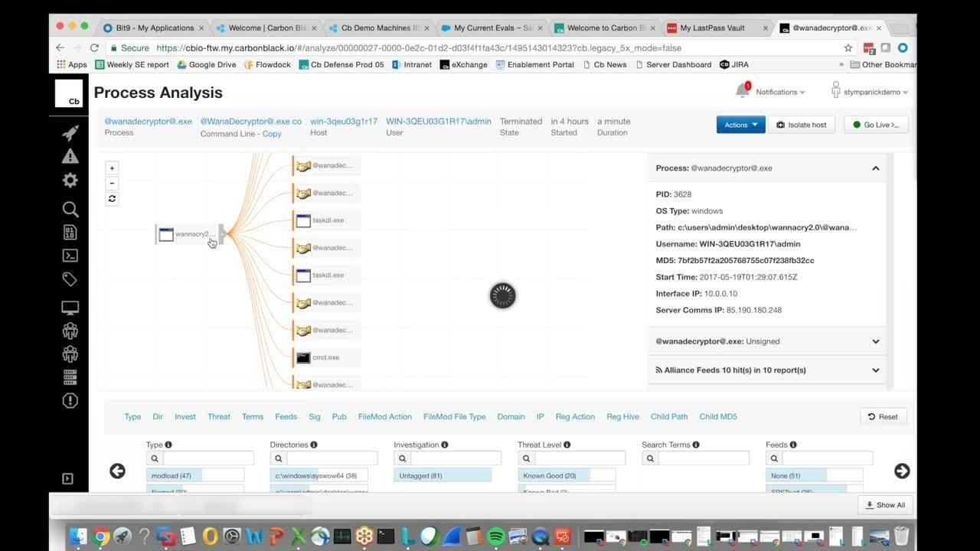The image size is (980, 551).
Task: Open the stympanickdemo user dropdown
Action: [x=870, y=92]
